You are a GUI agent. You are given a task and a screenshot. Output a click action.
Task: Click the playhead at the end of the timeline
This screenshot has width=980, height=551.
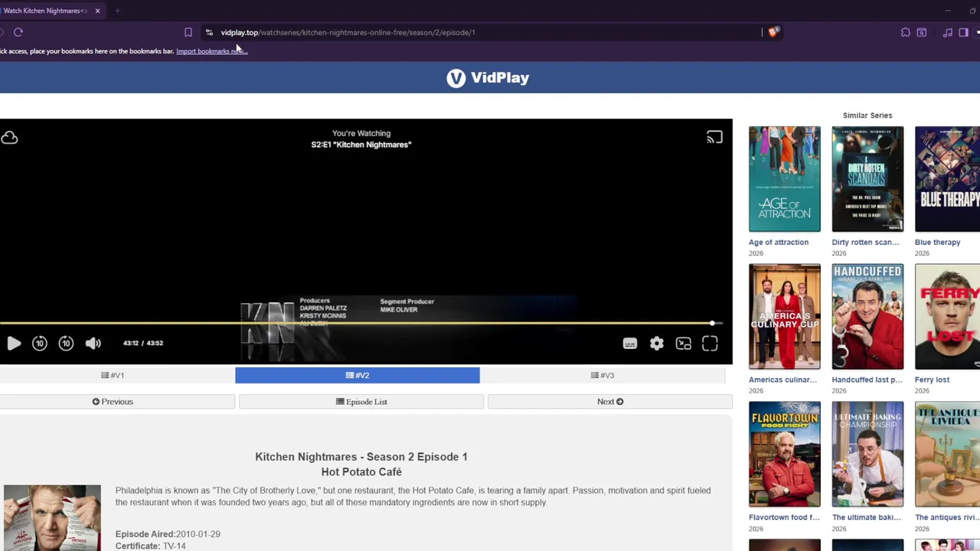click(713, 323)
